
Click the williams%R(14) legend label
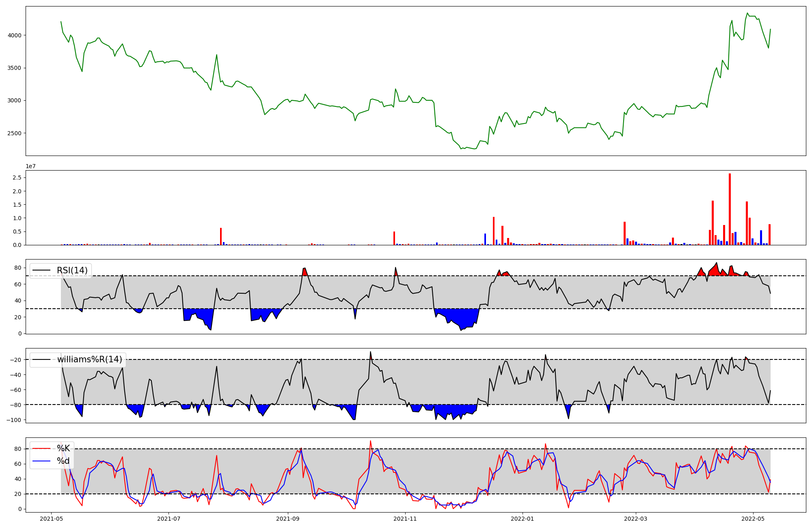click(x=89, y=359)
